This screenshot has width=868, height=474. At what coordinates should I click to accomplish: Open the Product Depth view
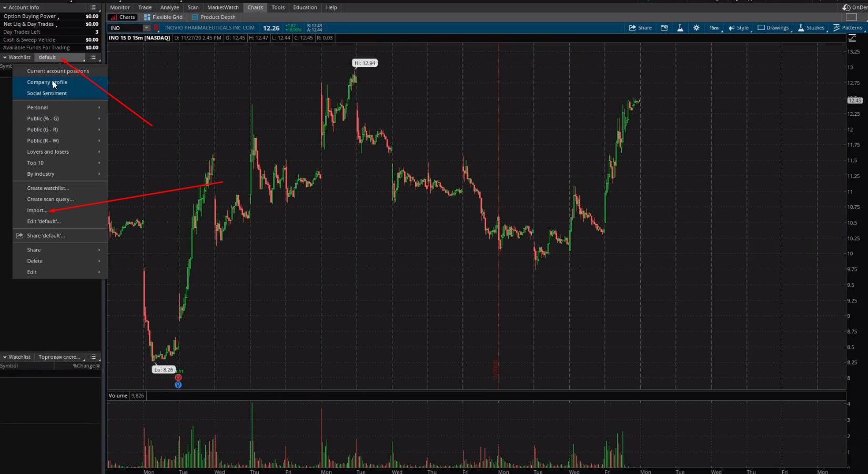click(x=214, y=17)
